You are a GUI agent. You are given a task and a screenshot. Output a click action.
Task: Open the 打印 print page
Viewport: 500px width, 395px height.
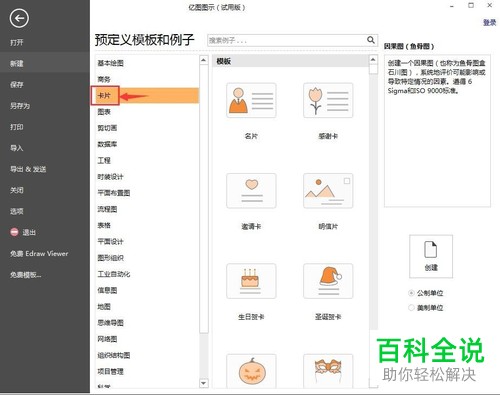(17, 127)
